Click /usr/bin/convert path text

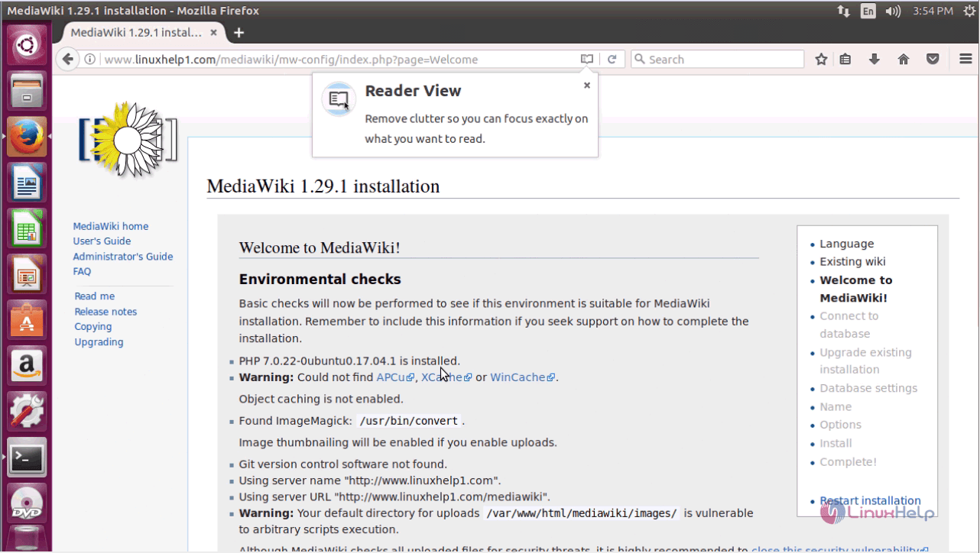coord(409,421)
